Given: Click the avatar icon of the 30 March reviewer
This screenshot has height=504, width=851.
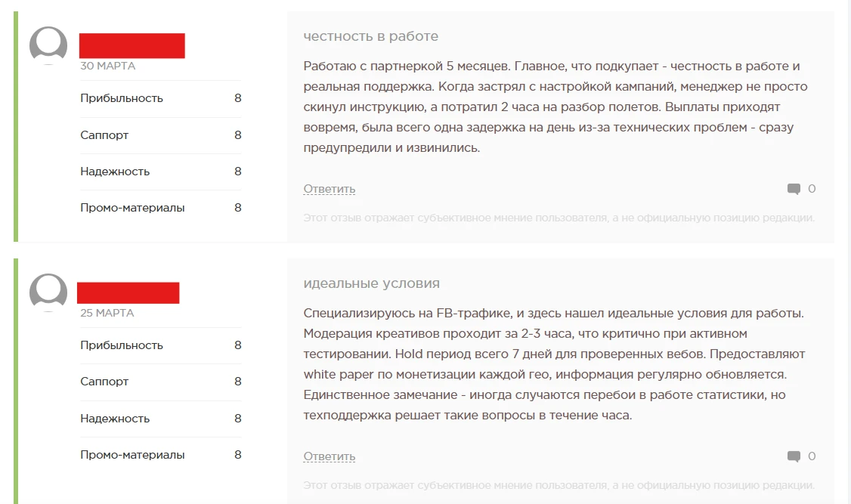Looking at the screenshot, I should [x=48, y=45].
